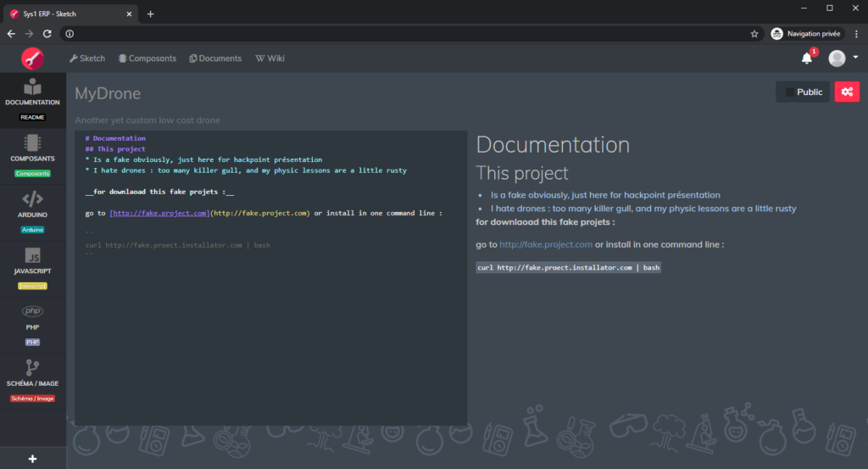Viewport: 868px width, 469px height.
Task: Open the Composants chip icon section
Action: (32, 142)
